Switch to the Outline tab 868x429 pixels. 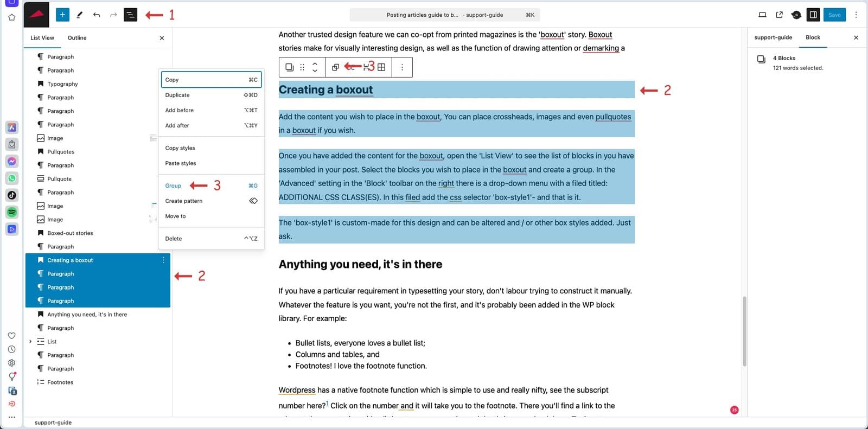coord(77,38)
